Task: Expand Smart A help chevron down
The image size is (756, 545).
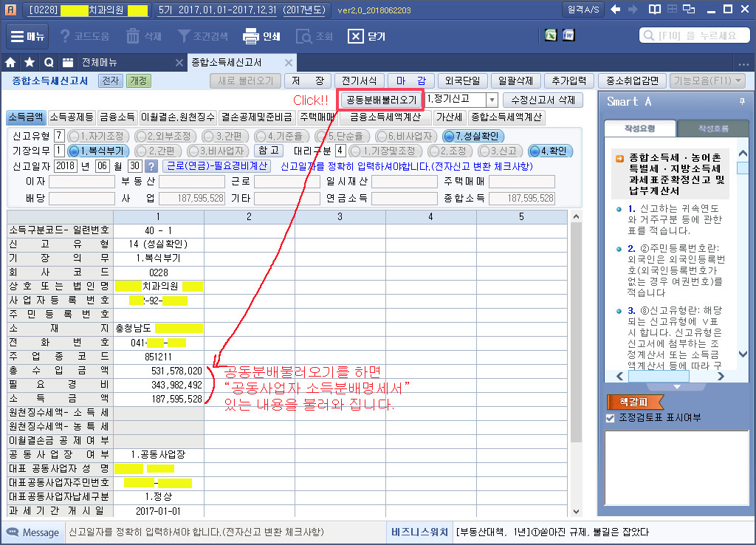Action: click(743, 354)
